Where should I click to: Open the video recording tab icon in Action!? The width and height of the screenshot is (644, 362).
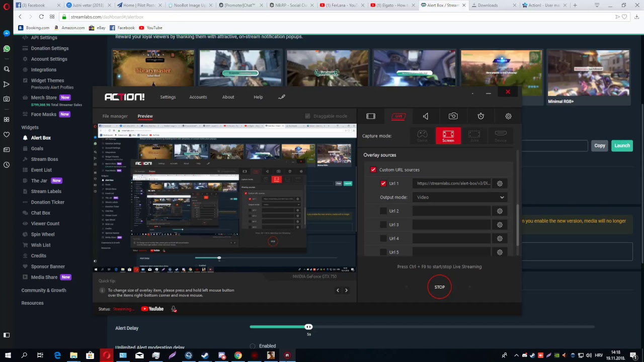click(x=371, y=116)
